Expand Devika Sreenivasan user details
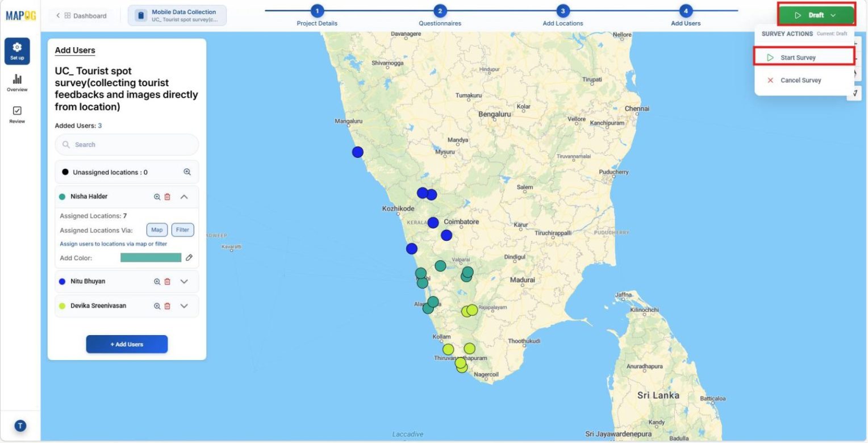 (x=184, y=306)
